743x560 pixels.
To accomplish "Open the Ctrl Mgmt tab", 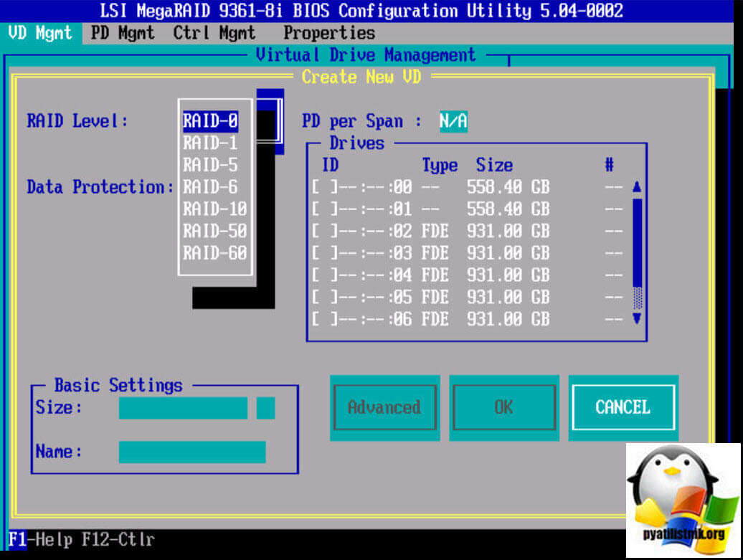I will click(214, 33).
